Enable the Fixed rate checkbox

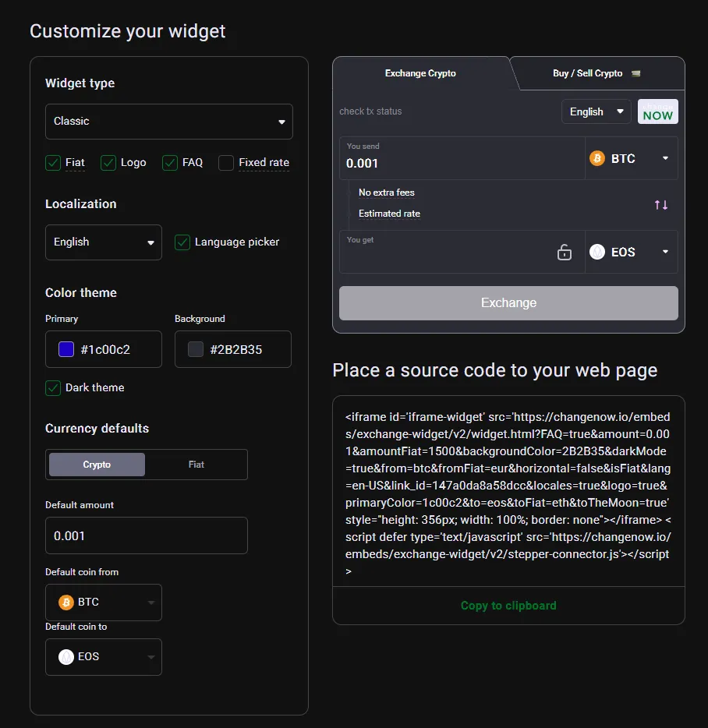(x=226, y=163)
